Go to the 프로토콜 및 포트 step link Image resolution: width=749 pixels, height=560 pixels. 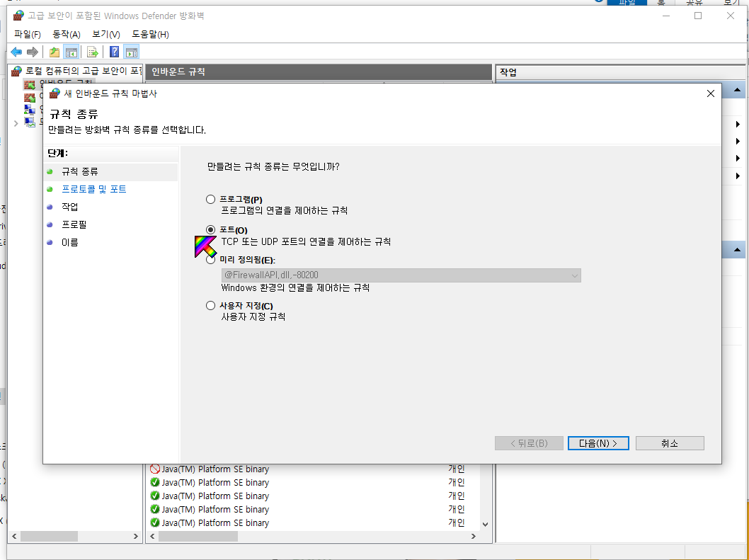(x=94, y=189)
